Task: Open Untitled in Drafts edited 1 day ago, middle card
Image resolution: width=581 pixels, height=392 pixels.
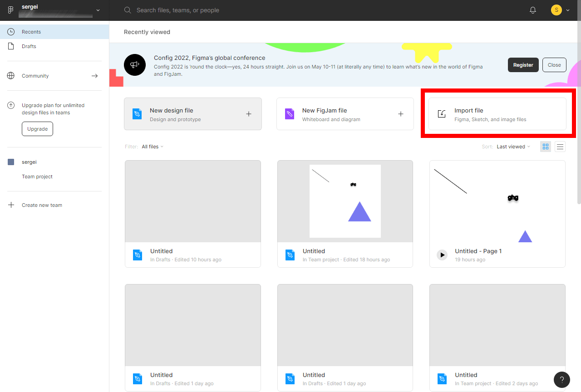Action: (x=345, y=338)
